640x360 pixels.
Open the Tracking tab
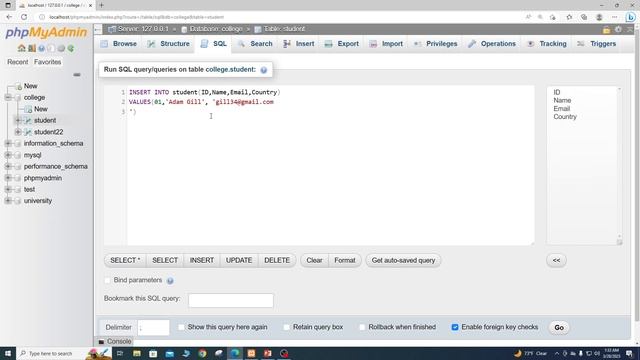tap(547, 44)
